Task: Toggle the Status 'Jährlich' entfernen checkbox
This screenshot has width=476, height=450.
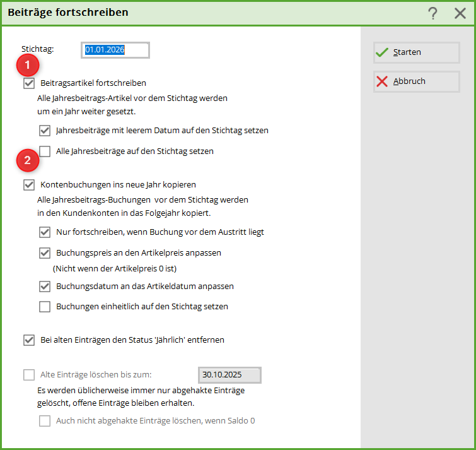Action: coord(29,340)
